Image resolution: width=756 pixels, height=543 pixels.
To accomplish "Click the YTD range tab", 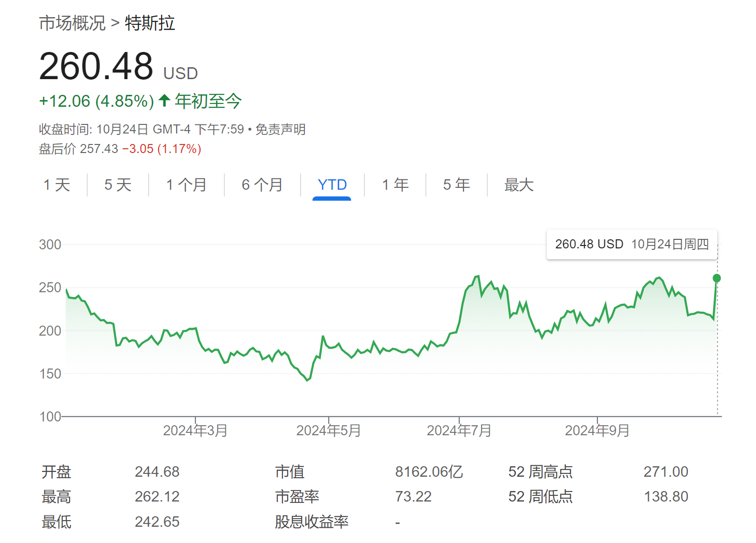I will click(332, 185).
